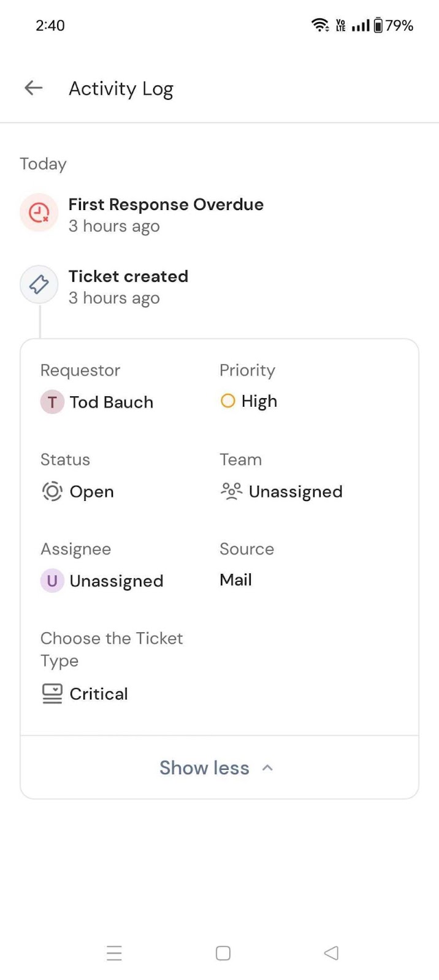Tap the back arrow icon
Viewport: 439px width, 980px height.
[33, 88]
